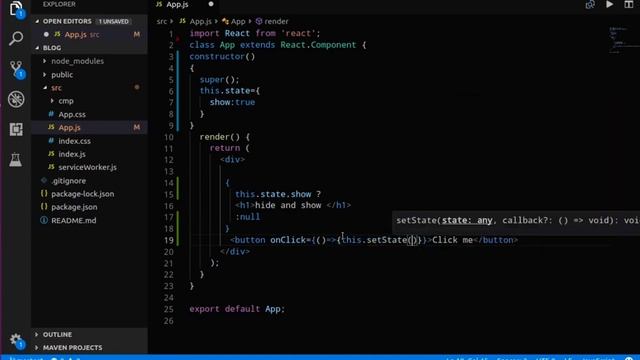Viewport: 640px width, 360px height.
Task: Click 'Click me' button text in code
Action: tap(452, 240)
